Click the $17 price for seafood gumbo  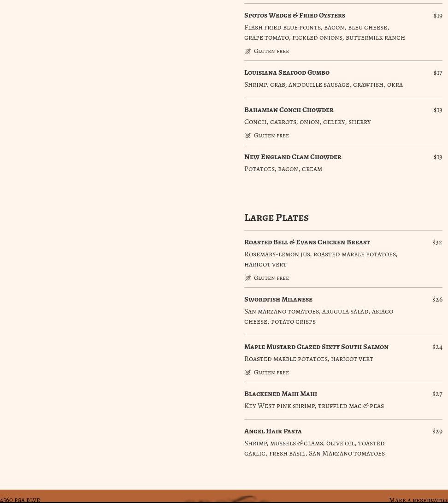437,72
